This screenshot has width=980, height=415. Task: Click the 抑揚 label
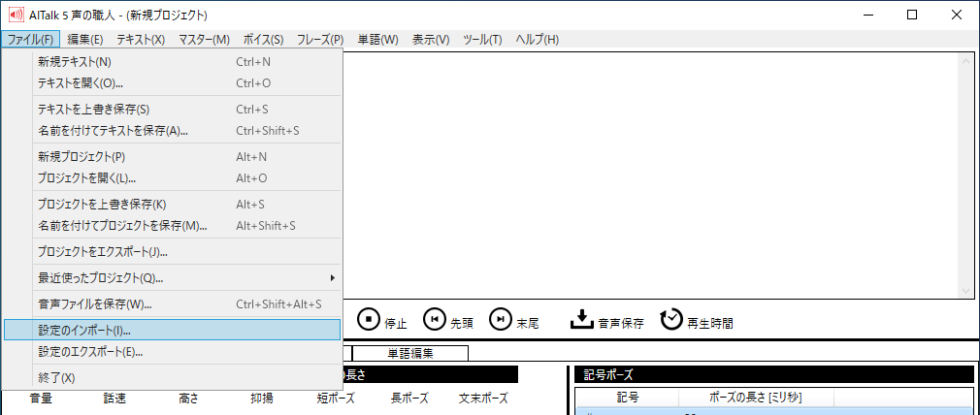[x=261, y=399]
